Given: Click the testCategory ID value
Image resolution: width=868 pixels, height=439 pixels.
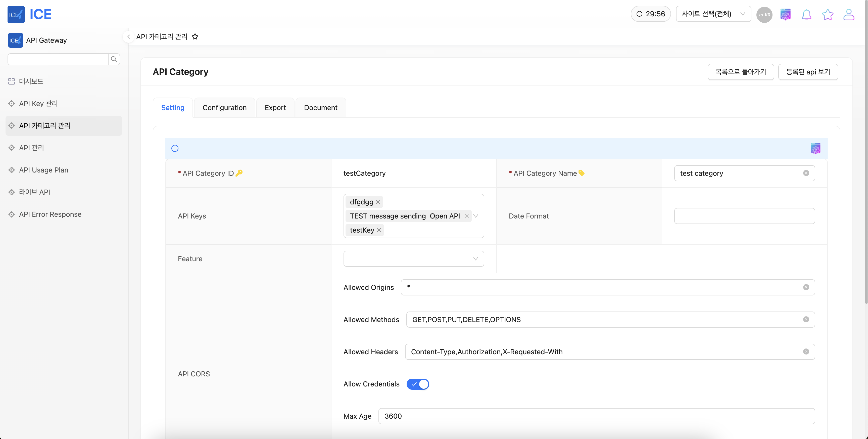Looking at the screenshot, I should coord(364,173).
